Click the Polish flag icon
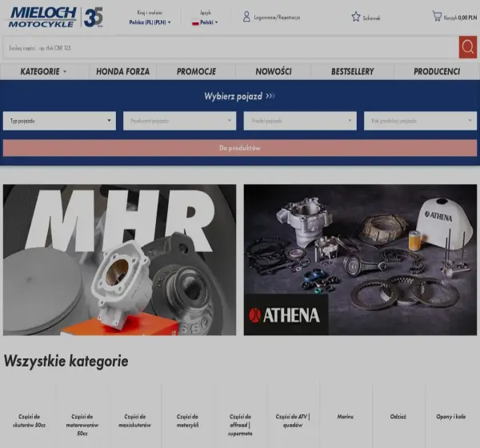The image size is (480, 448). coord(195,22)
